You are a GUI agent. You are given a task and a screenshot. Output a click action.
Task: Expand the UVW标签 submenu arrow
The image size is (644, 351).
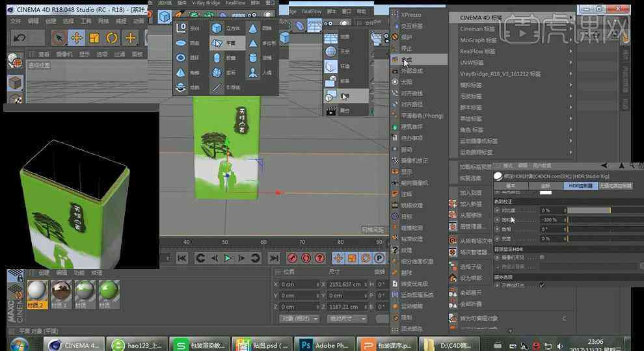[x=570, y=63]
